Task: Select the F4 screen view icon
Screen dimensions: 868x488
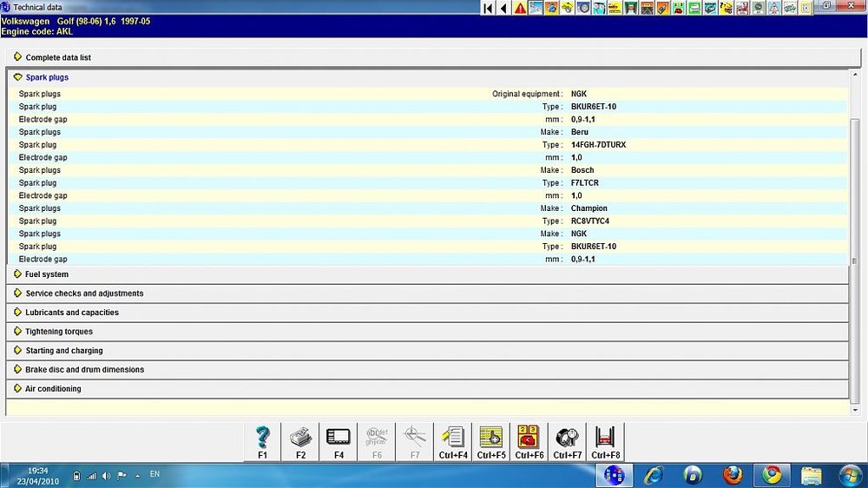Action: pyautogui.click(x=339, y=442)
